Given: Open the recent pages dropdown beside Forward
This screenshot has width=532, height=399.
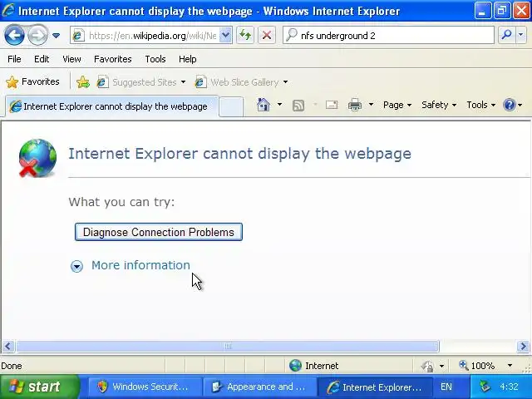Looking at the screenshot, I should (56, 35).
